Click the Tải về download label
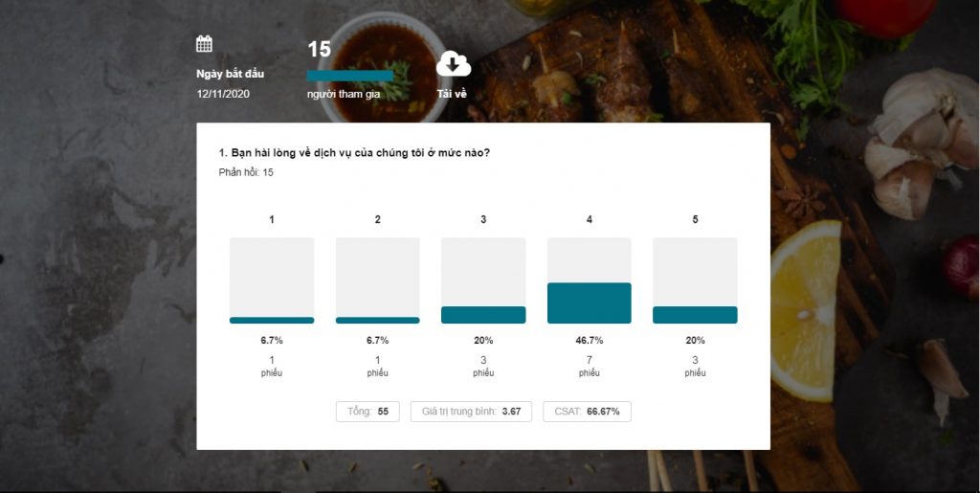Screen dimensions: 980x493 (x=452, y=95)
